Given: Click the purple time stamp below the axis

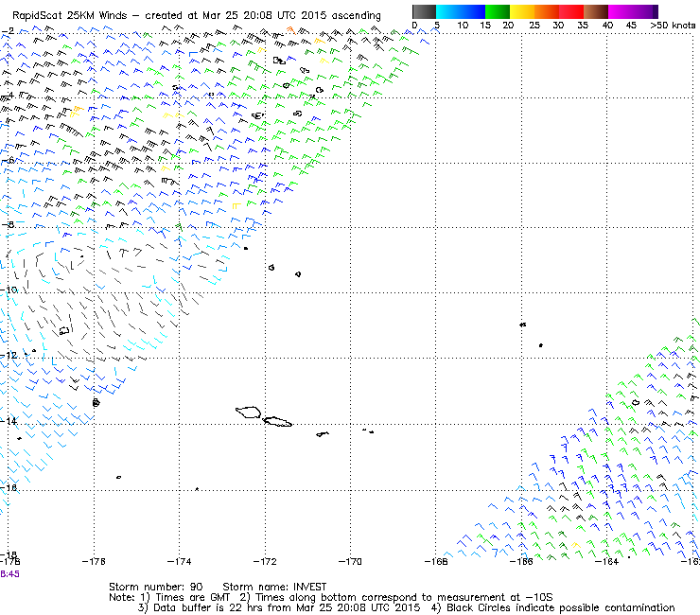Looking at the screenshot, I should pyautogui.click(x=9, y=574).
